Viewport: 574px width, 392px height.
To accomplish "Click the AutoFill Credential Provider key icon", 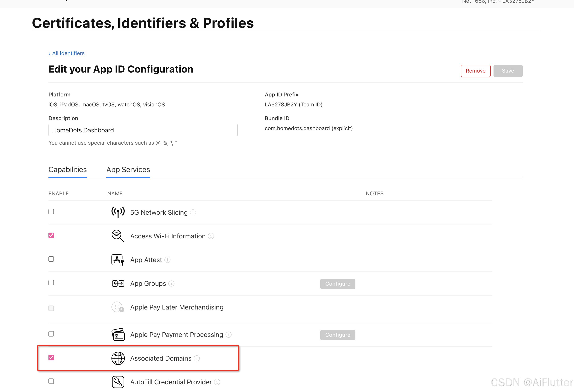I will tap(118, 382).
